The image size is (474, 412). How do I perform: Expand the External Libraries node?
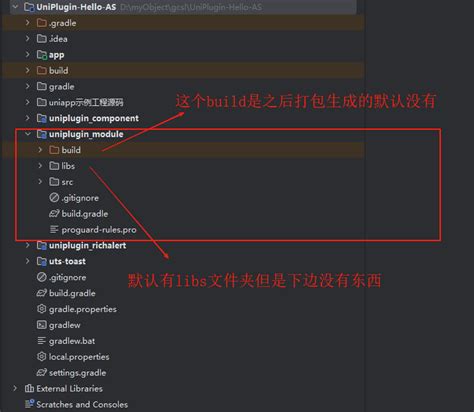coord(15,388)
